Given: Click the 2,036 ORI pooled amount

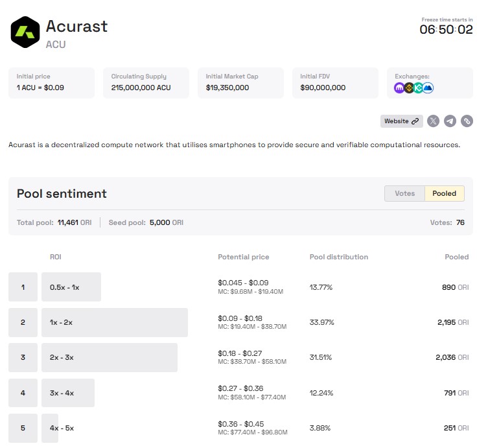Looking at the screenshot, I should pos(452,357).
